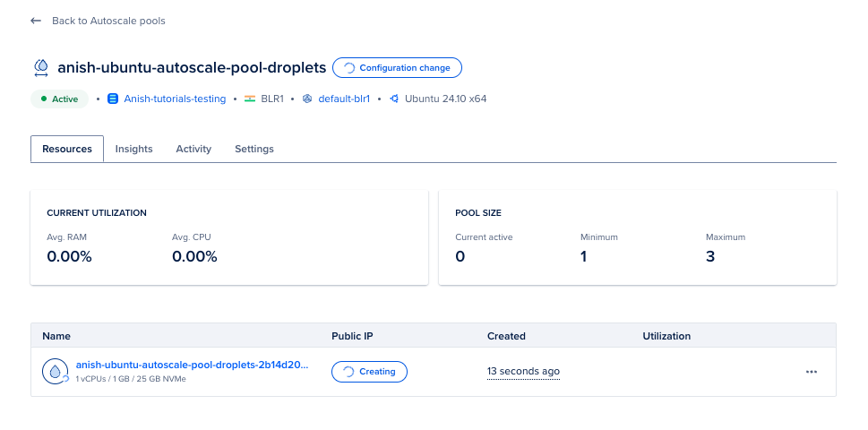
Task: Click the VPC network icon before default-blr1
Action: pyautogui.click(x=307, y=99)
